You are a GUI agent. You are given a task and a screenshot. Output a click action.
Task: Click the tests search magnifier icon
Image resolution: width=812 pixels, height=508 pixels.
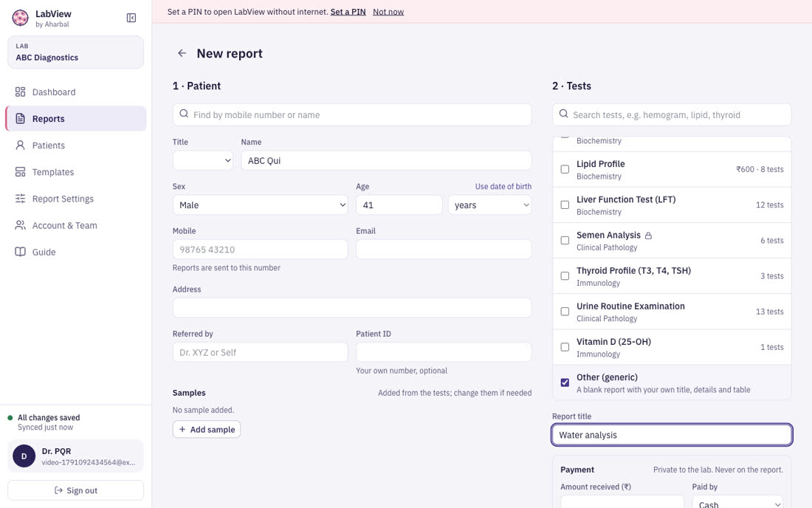[x=563, y=114]
